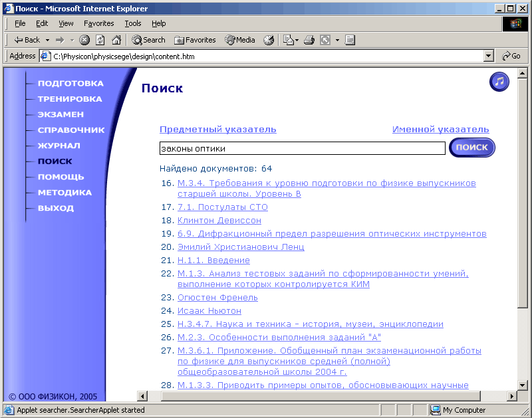This screenshot has height=418, width=532.
Task: Expand the address bar dropdown
Action: coord(488,56)
